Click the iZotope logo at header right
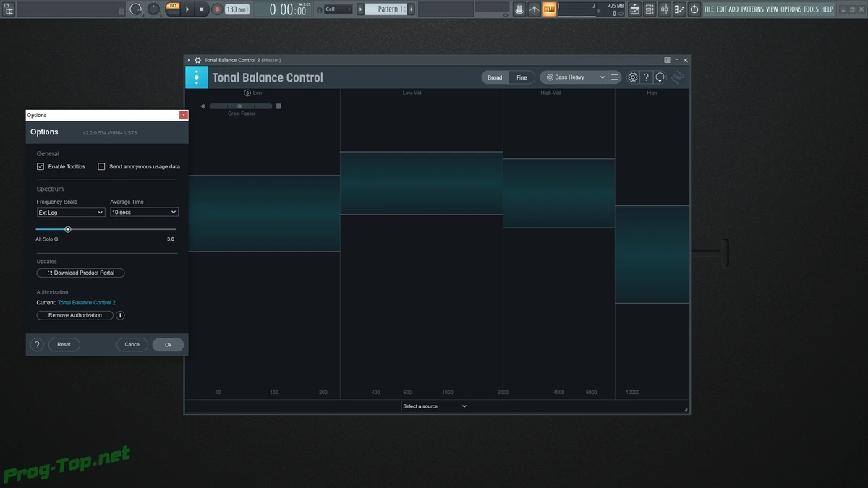Image resolution: width=868 pixels, height=488 pixels. pos(678,77)
